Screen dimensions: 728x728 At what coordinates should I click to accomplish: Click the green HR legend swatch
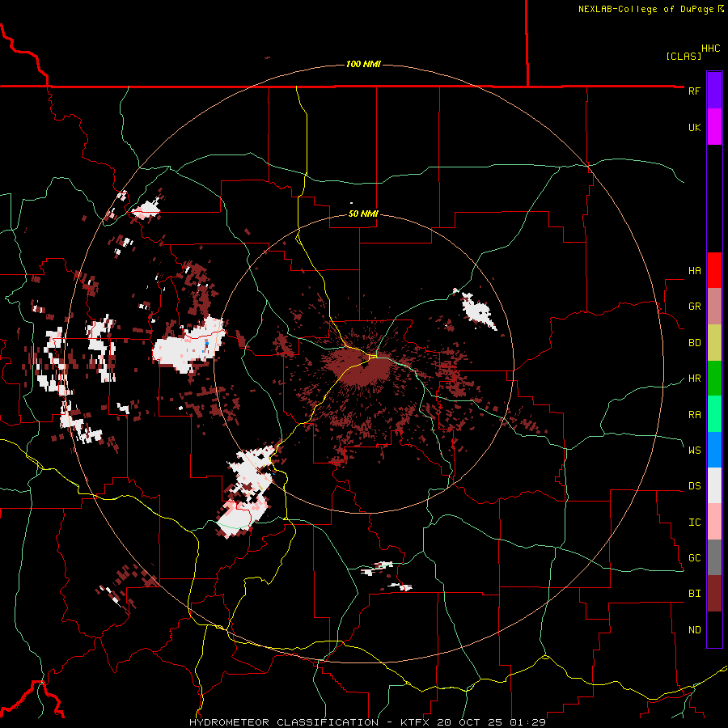[714, 378]
